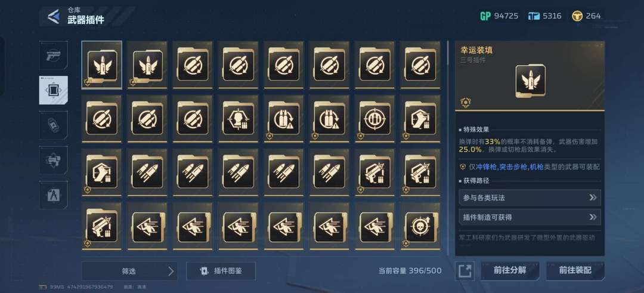Viewport: 644px width, 293px height.
Task: Click the plugin list scrollbar
Action: click(x=448, y=53)
